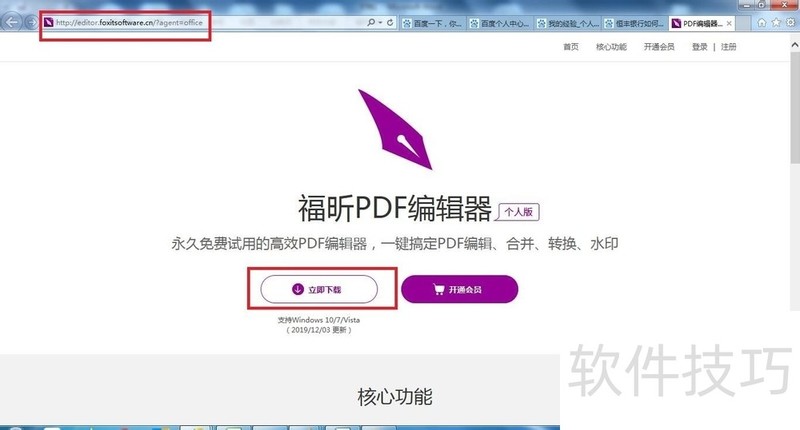Close the PDF编辑器 tab

tap(729, 23)
